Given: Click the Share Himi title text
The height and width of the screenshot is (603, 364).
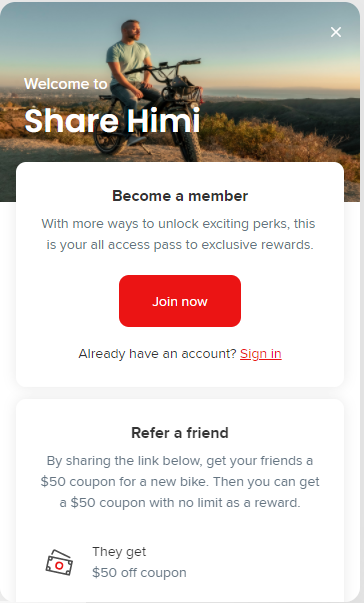Looking at the screenshot, I should click(x=112, y=121).
